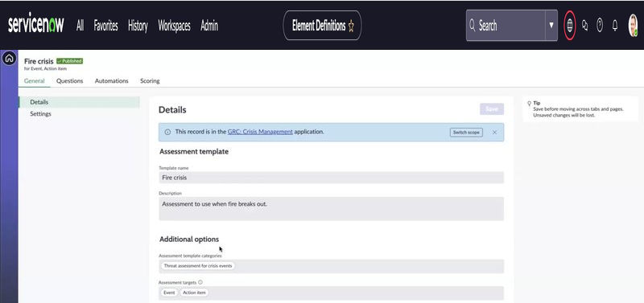Select Details in the side navigation
The image size is (644, 303).
[79, 102]
